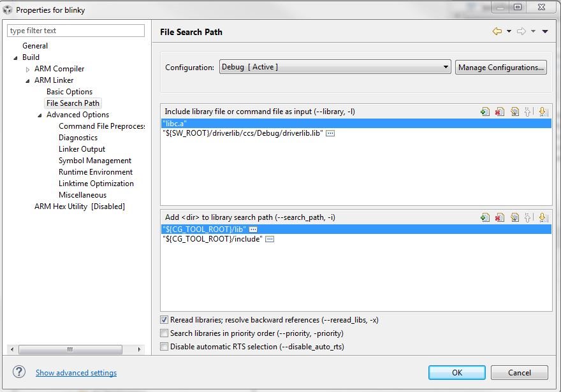Screen dimensions: 561x392
Task: Click Delete icon in library file list toolbar
Action: [x=500, y=112]
